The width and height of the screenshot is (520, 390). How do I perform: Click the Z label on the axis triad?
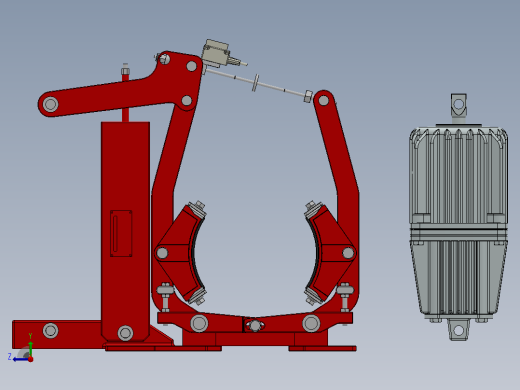(10, 357)
